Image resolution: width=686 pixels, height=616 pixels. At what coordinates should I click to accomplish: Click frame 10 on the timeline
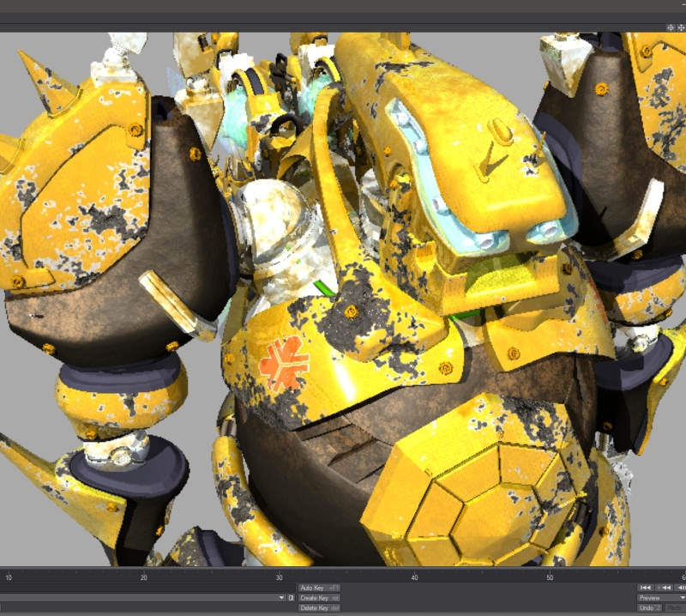pos(9,577)
